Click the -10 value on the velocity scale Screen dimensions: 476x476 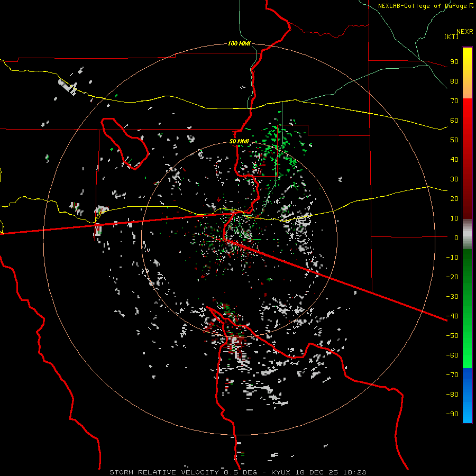coord(452,258)
